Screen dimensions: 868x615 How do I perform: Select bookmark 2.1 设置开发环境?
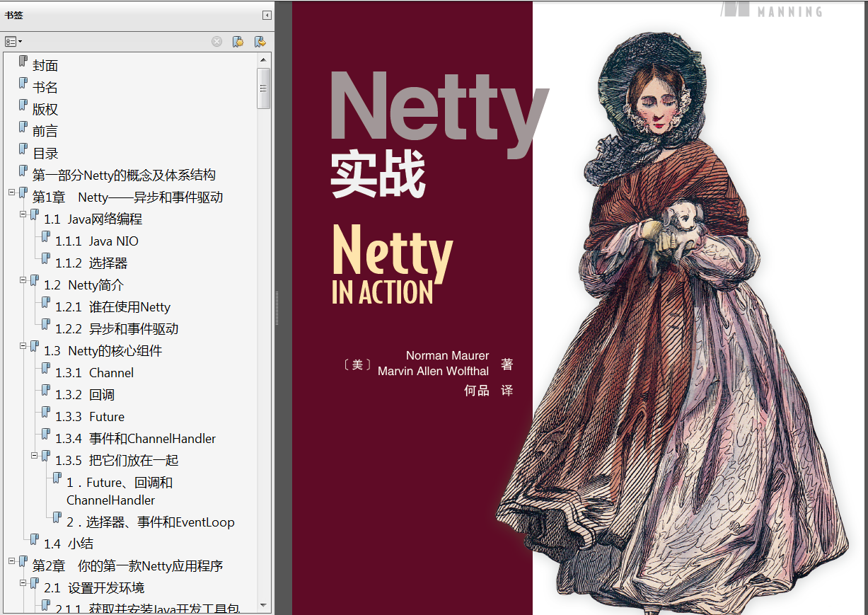click(94, 588)
